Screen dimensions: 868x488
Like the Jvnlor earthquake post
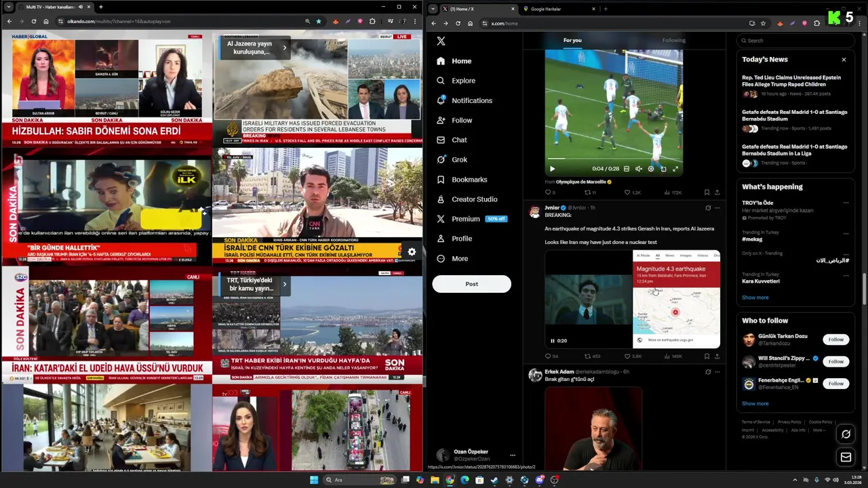[633, 356]
